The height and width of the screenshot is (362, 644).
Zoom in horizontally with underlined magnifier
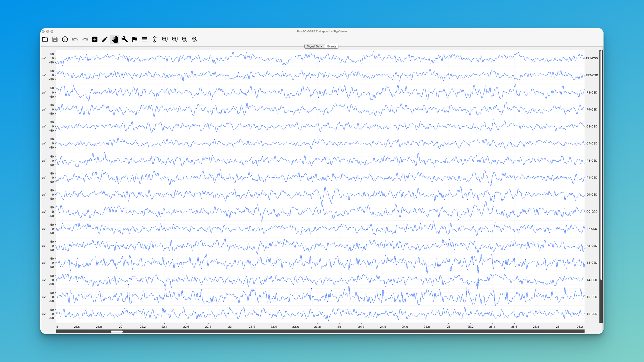[185, 39]
